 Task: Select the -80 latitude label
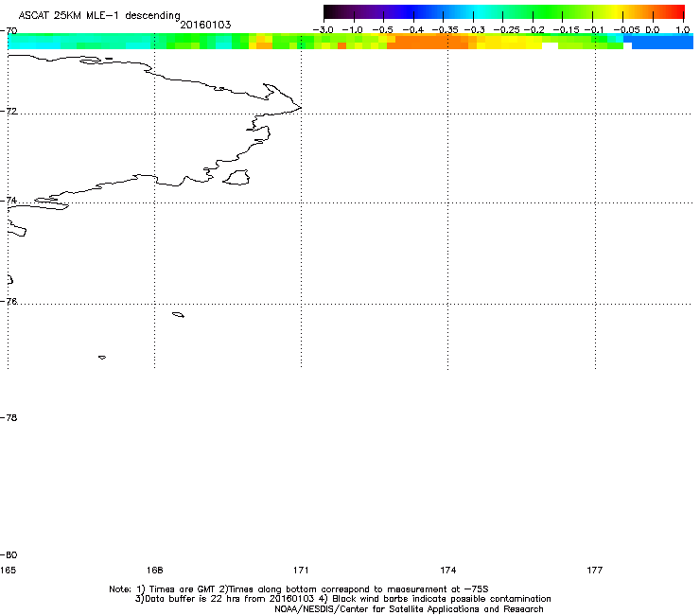click(9, 554)
